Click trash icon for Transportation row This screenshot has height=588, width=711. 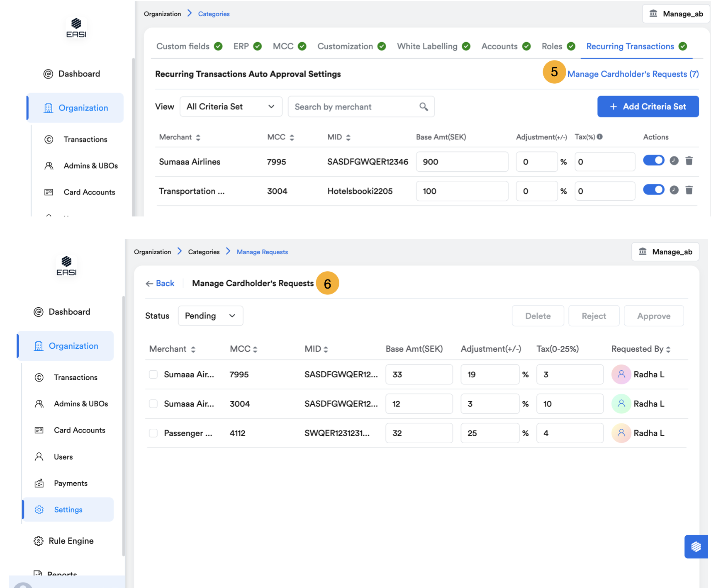click(x=689, y=190)
